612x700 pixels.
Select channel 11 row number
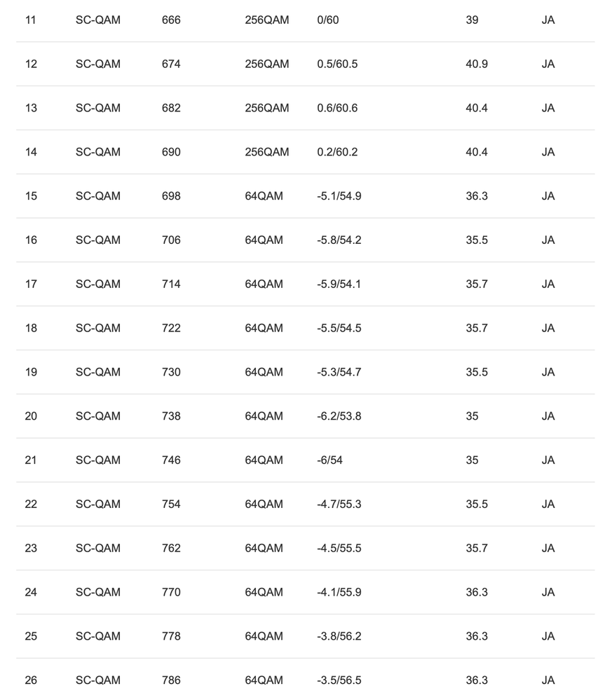(x=30, y=20)
